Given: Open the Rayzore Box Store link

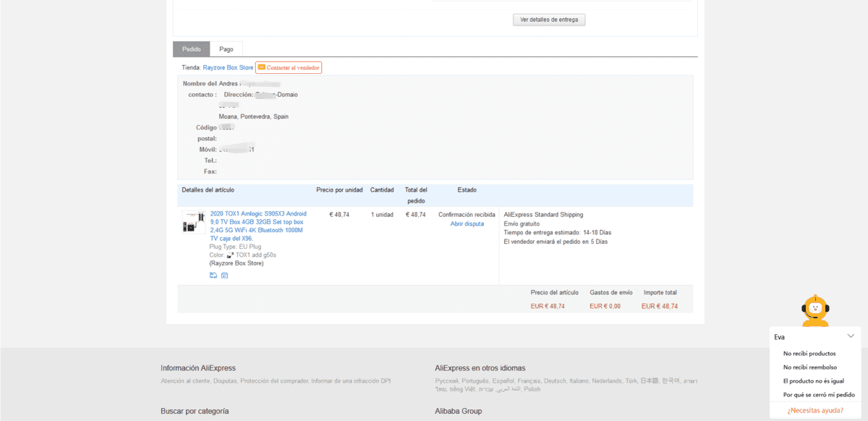Looking at the screenshot, I should pos(228,67).
